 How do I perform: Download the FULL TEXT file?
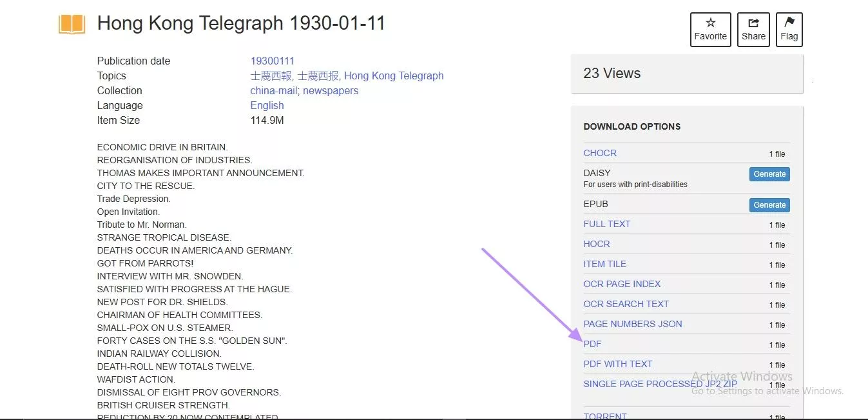[x=606, y=224]
